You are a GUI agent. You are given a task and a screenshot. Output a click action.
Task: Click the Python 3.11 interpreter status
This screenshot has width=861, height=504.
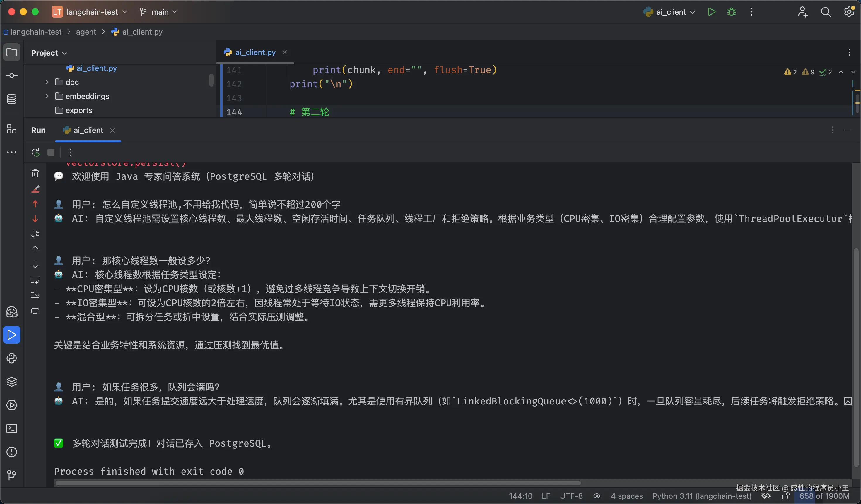701,496
